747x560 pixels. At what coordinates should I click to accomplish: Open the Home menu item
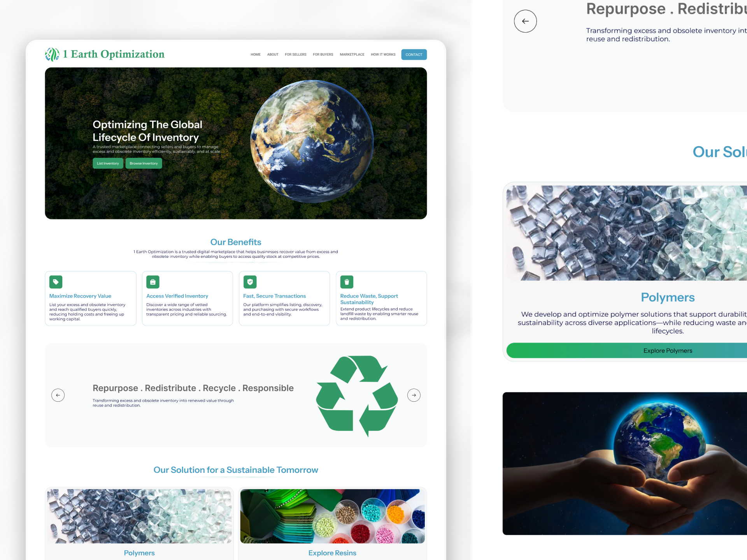(x=256, y=54)
